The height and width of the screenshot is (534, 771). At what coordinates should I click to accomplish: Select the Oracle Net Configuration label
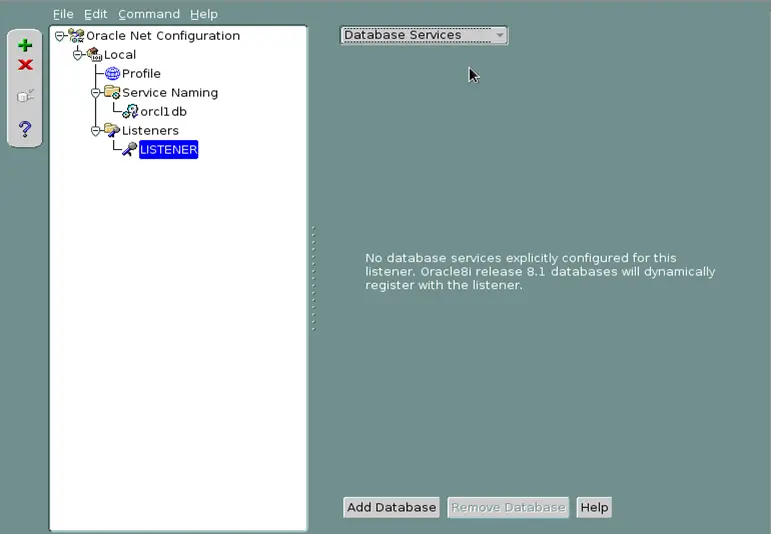point(163,36)
